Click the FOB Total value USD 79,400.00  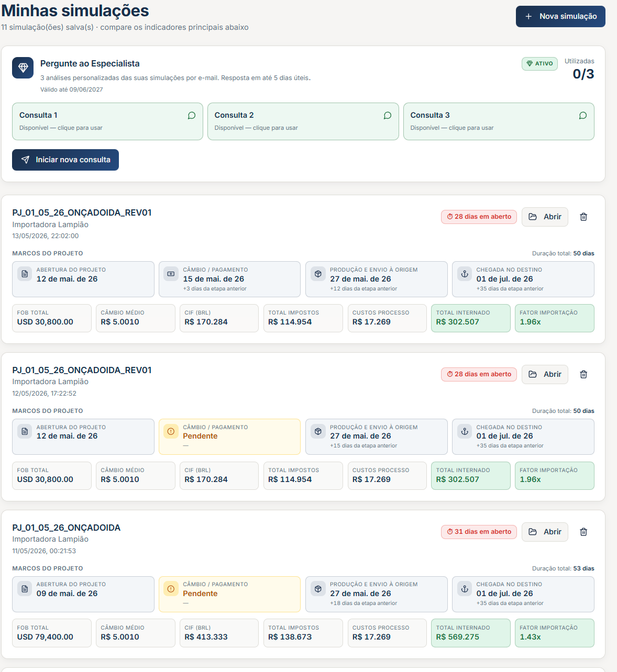tap(45, 637)
